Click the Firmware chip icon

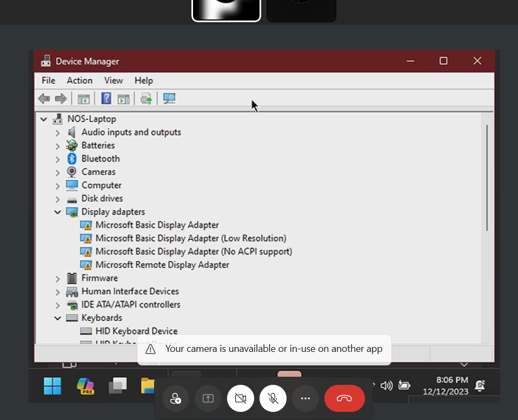(x=72, y=278)
